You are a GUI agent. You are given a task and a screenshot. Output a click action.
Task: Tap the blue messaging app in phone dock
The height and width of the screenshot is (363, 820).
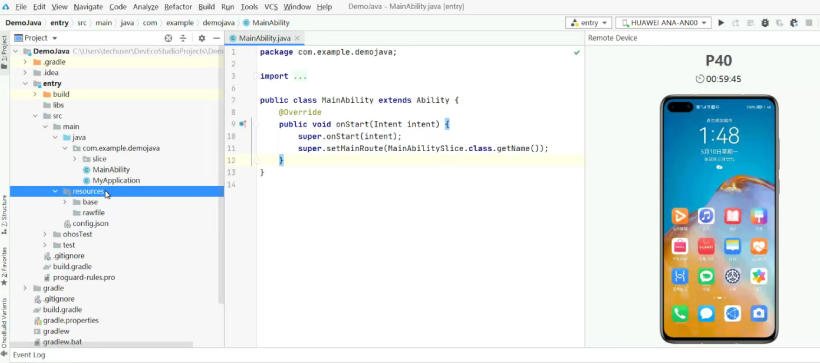tap(706, 313)
